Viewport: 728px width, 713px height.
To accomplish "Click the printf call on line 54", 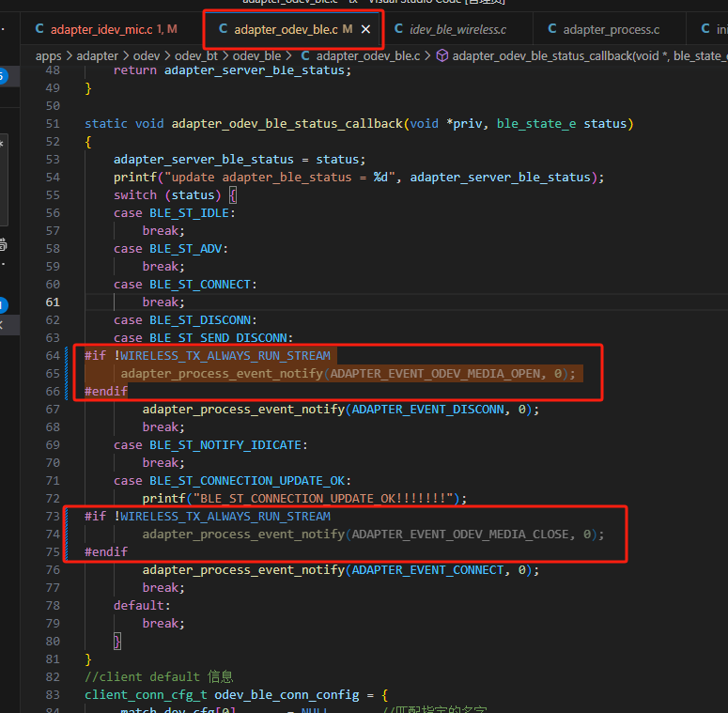I will pos(135,178).
